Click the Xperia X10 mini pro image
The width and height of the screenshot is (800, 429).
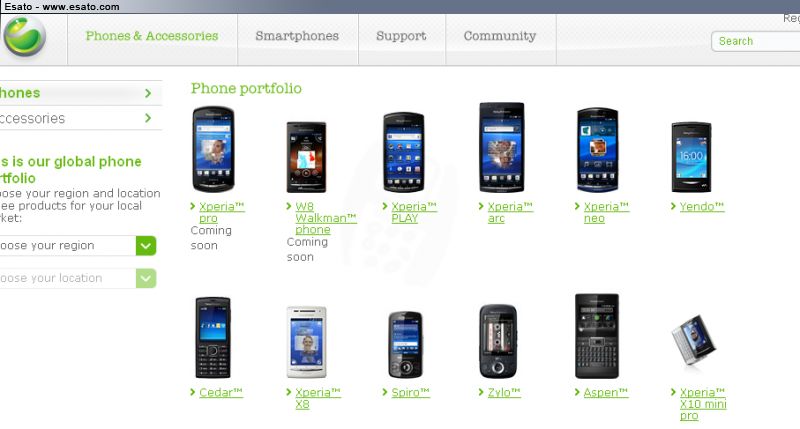[694, 340]
